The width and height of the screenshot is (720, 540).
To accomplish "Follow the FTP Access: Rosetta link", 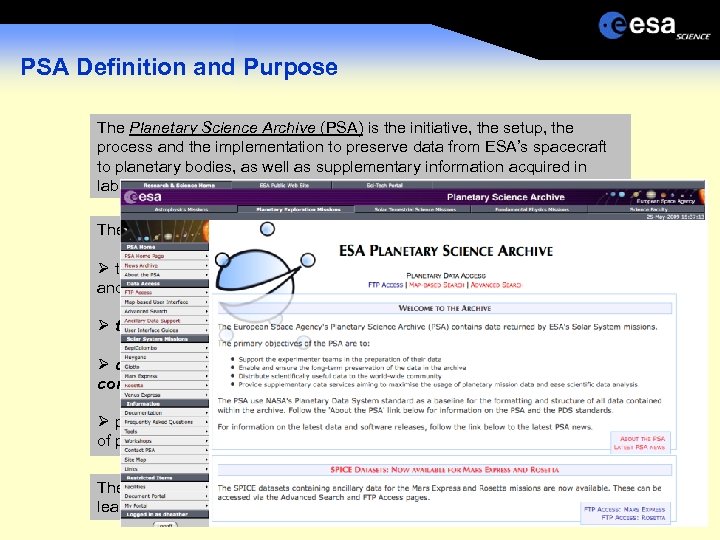I will [x=633, y=518].
